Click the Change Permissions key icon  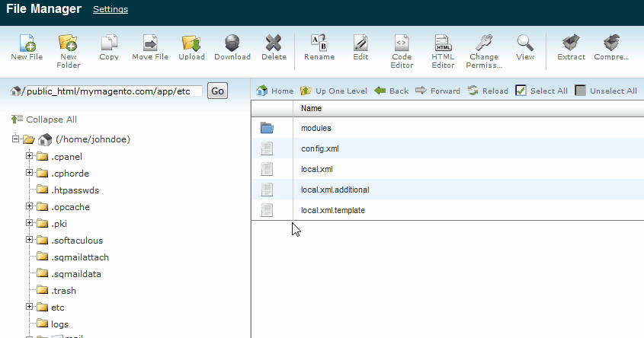point(484,43)
